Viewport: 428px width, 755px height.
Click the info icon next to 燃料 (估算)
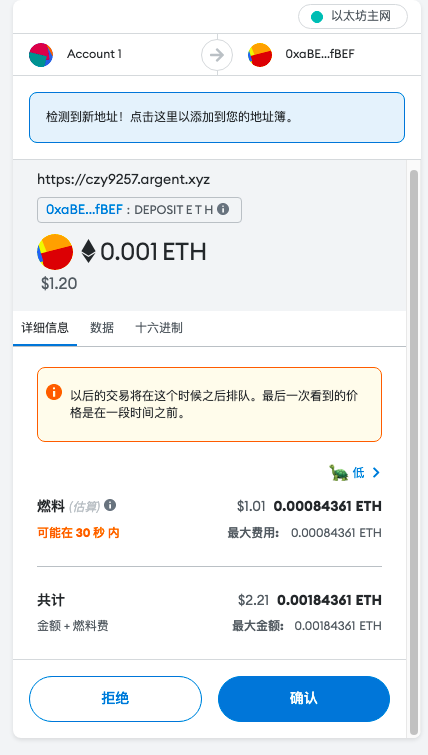pyautogui.click(x=110, y=505)
